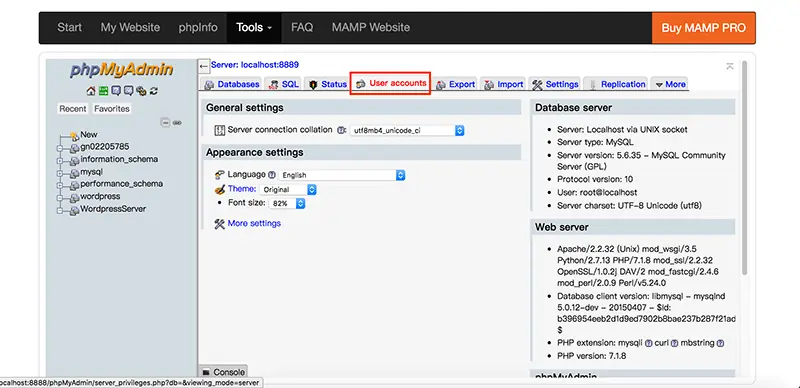Open the Language dropdown

(342, 175)
